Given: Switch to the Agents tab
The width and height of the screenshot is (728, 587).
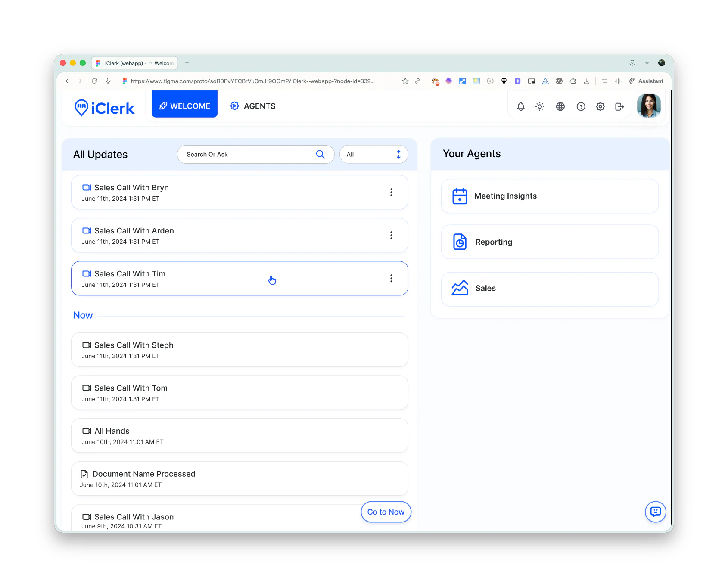Looking at the screenshot, I should coord(253,106).
